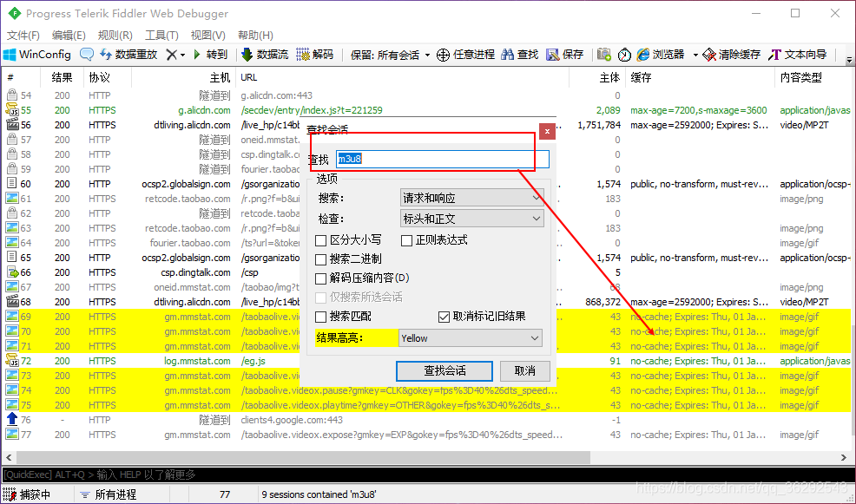Click 转到 (Go) toolbar button

[211, 55]
